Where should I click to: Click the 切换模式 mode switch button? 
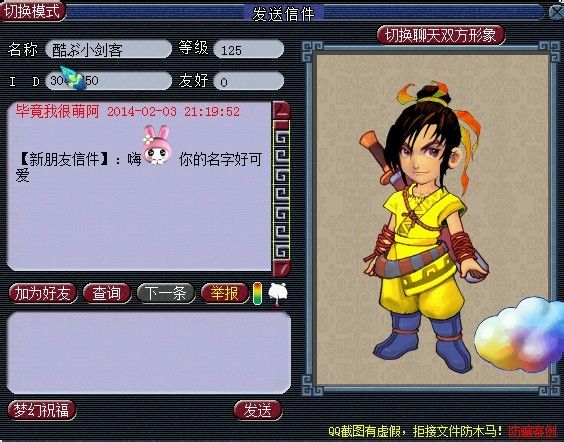pos(33,11)
